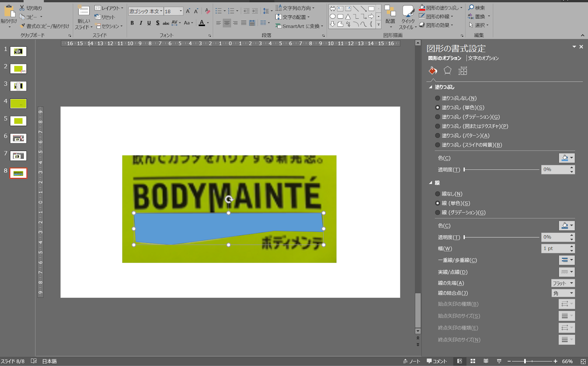Open セクション menu

(109, 26)
